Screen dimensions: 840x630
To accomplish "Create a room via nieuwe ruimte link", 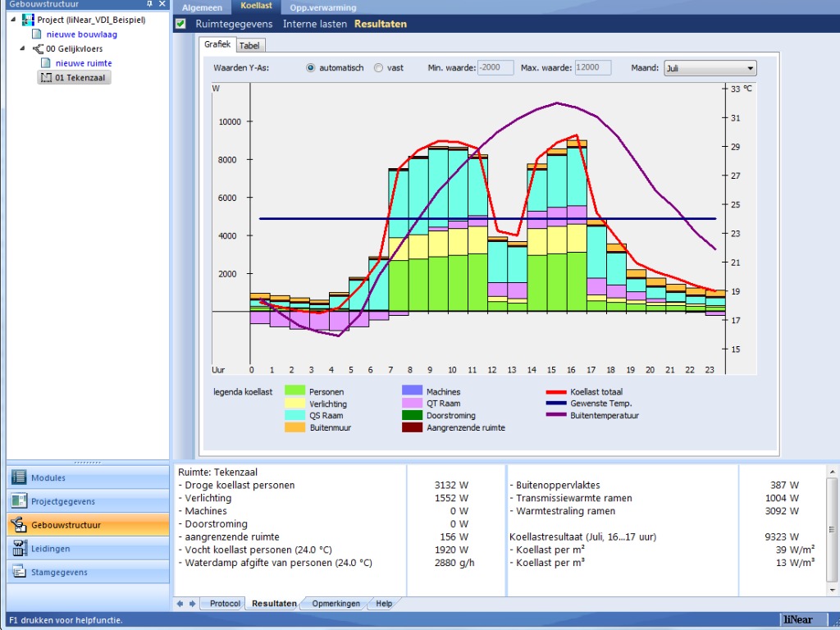I will [x=84, y=63].
